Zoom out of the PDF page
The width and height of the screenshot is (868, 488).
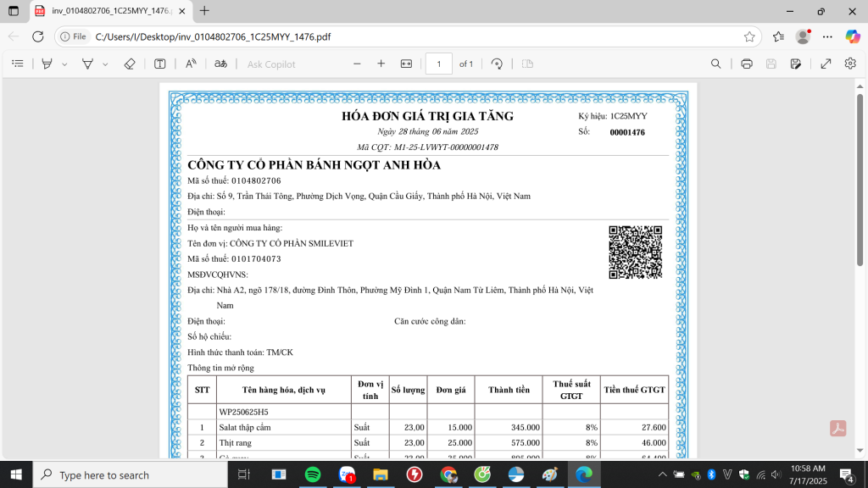357,64
